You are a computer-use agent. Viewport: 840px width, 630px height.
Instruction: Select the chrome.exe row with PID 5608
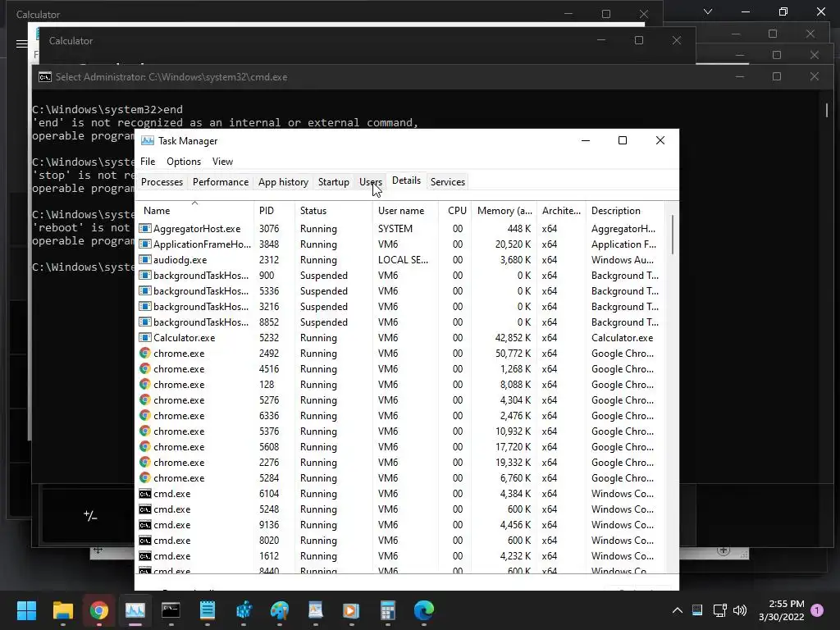(x=400, y=447)
